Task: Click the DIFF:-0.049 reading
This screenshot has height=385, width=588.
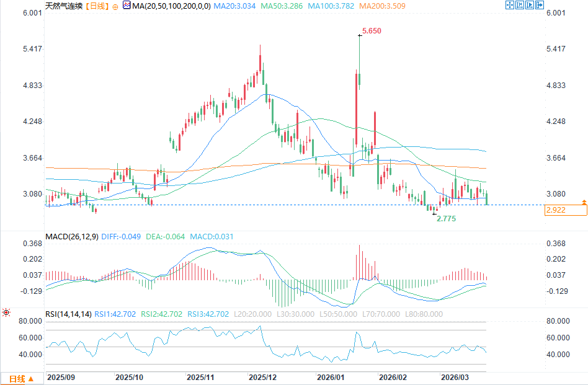Action: (x=121, y=237)
